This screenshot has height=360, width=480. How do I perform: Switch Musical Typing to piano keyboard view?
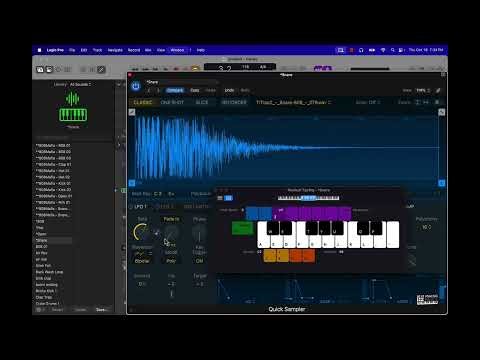tap(220, 198)
